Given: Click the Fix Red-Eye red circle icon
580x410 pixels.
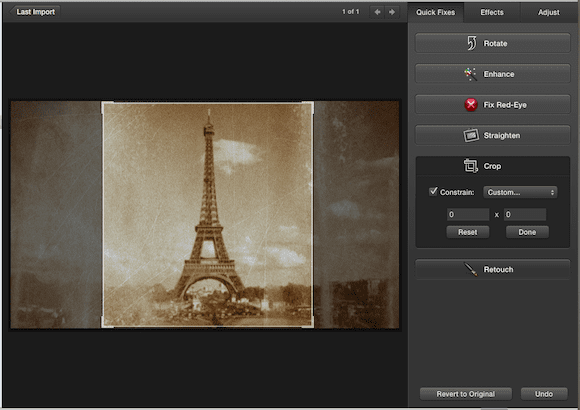Looking at the screenshot, I should click(x=471, y=105).
